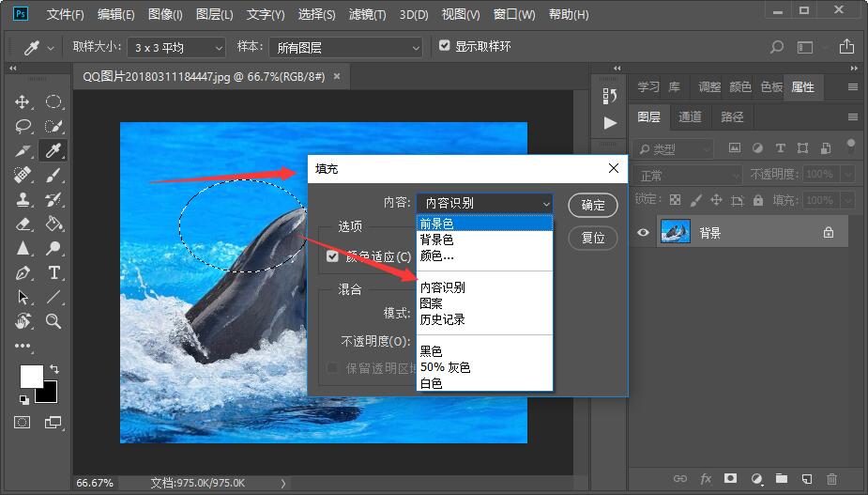The image size is (868, 495).
Task: Choose 前景色 from the content list
Action: [x=484, y=224]
